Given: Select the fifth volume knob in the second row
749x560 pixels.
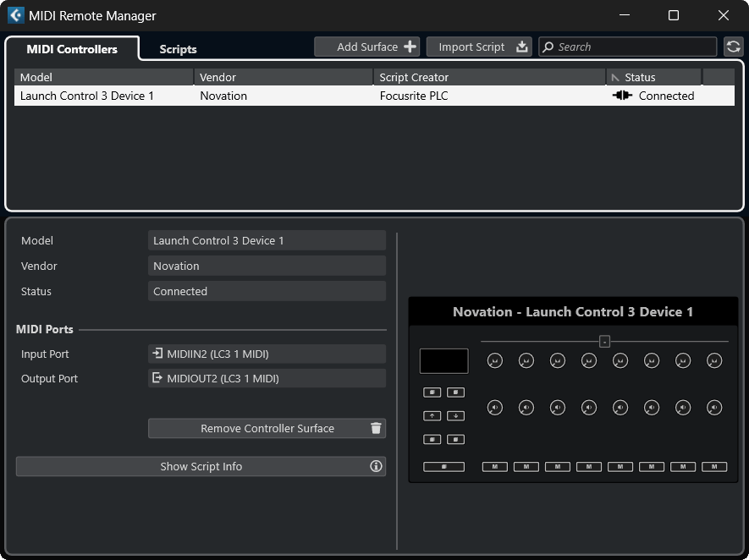Looking at the screenshot, I should pos(620,408).
